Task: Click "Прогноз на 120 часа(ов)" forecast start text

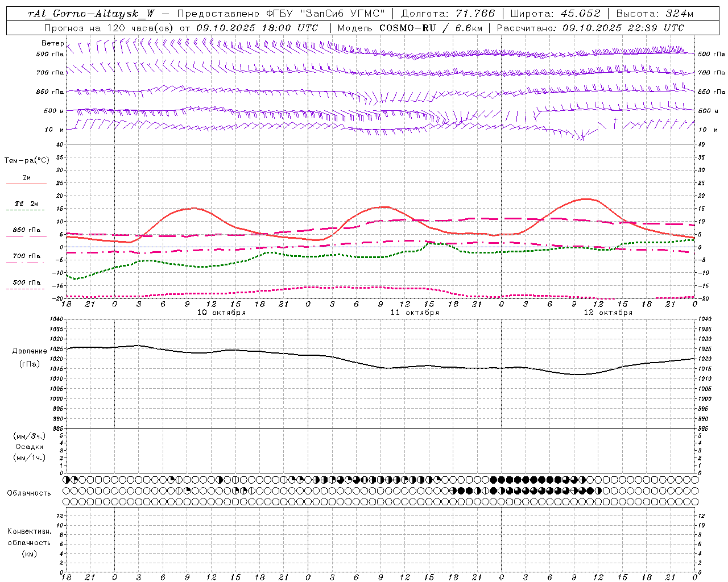Action: coord(109,28)
